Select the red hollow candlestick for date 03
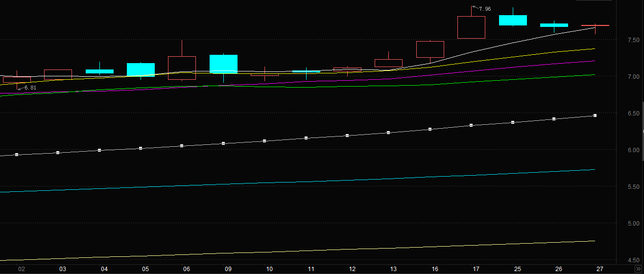 pos(58,74)
